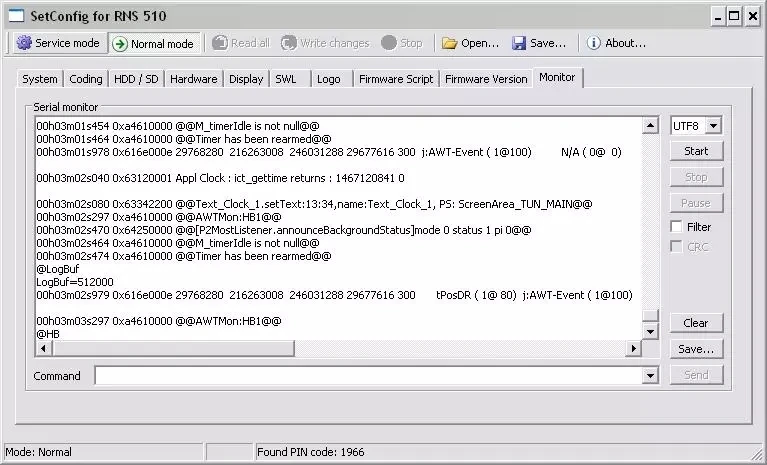Open the Coding tab

click(86, 79)
